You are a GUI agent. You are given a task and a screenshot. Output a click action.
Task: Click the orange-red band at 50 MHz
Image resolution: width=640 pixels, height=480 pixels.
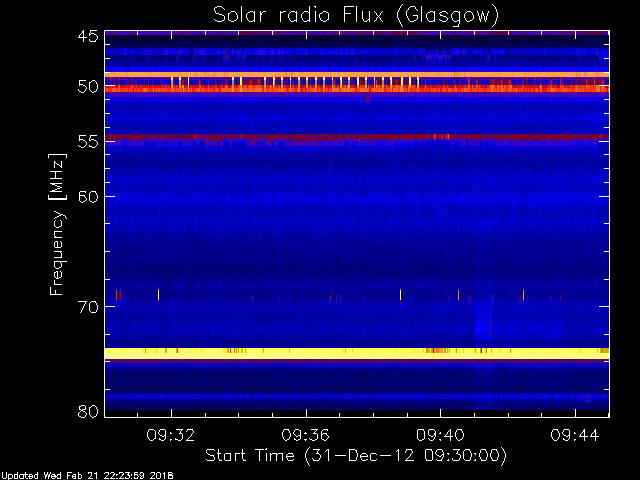357,89
